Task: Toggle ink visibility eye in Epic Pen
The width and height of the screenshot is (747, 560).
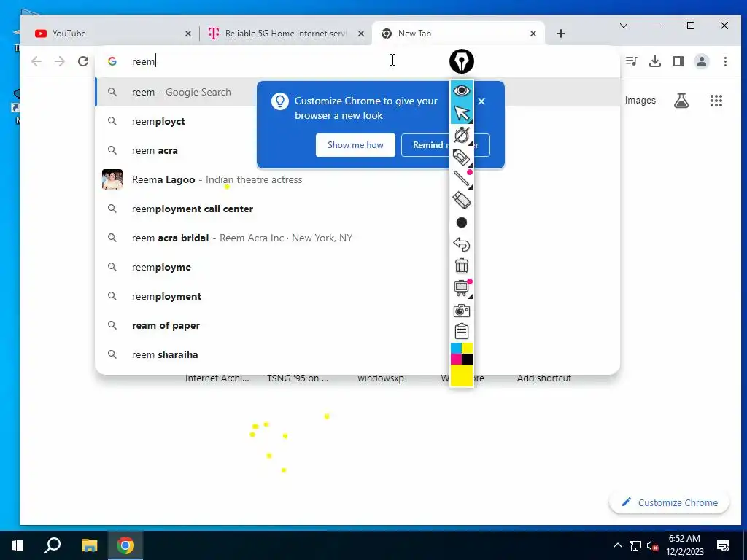Action: [x=461, y=90]
